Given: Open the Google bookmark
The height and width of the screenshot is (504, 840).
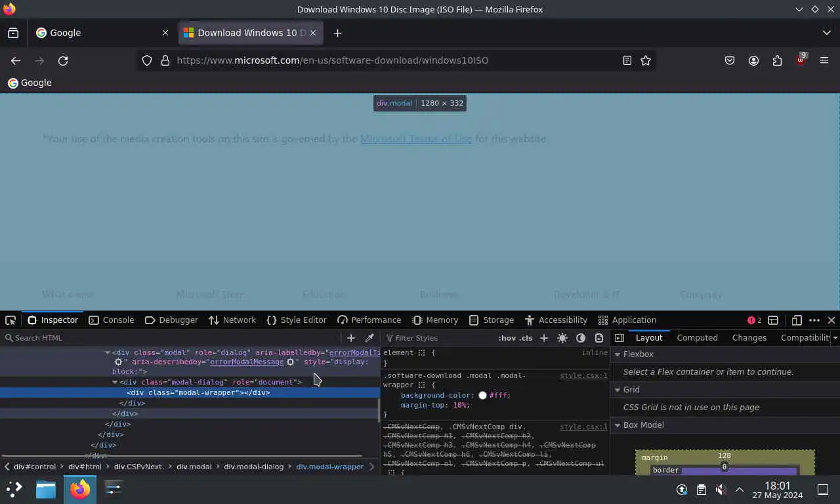Looking at the screenshot, I should click(30, 83).
